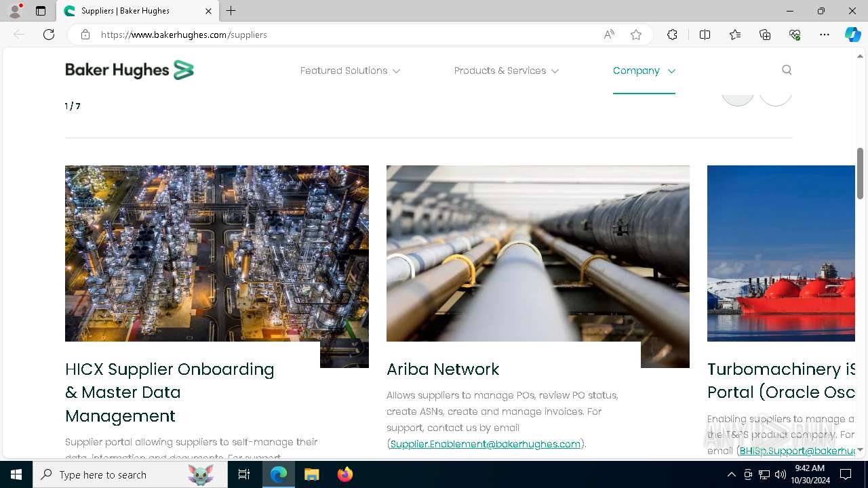Image resolution: width=868 pixels, height=488 pixels.
Task: Open Settings and more menu
Action: point(825,35)
